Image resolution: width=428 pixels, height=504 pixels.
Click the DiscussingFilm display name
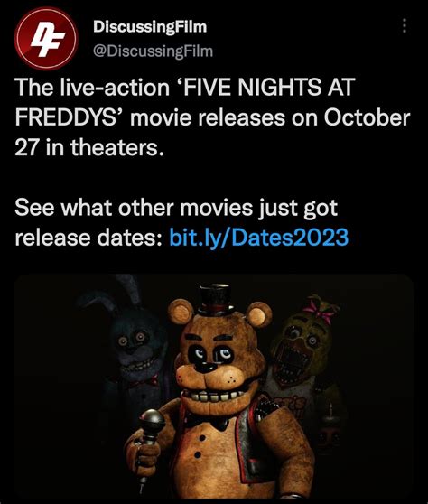150,27
